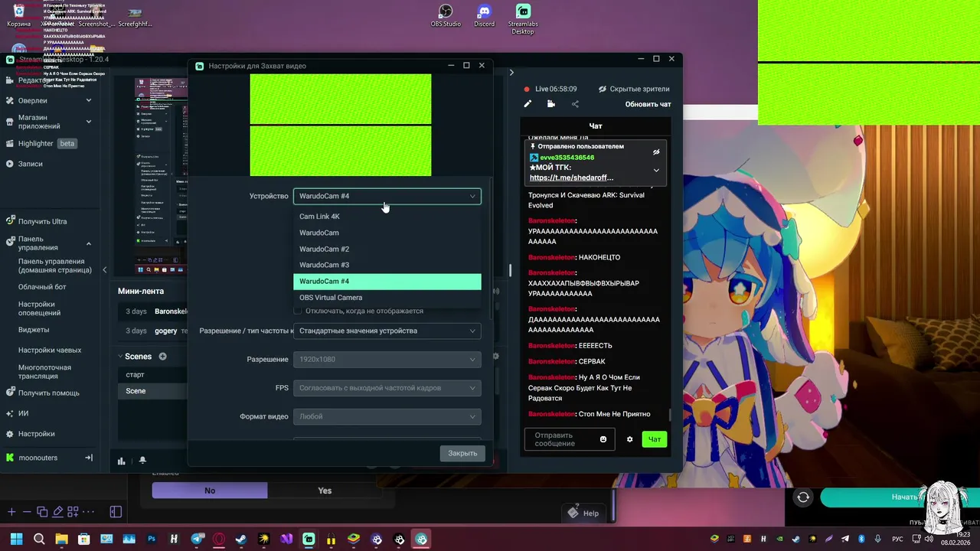Toggle the side panel layout icon
The image size is (980, 551).
point(116,511)
